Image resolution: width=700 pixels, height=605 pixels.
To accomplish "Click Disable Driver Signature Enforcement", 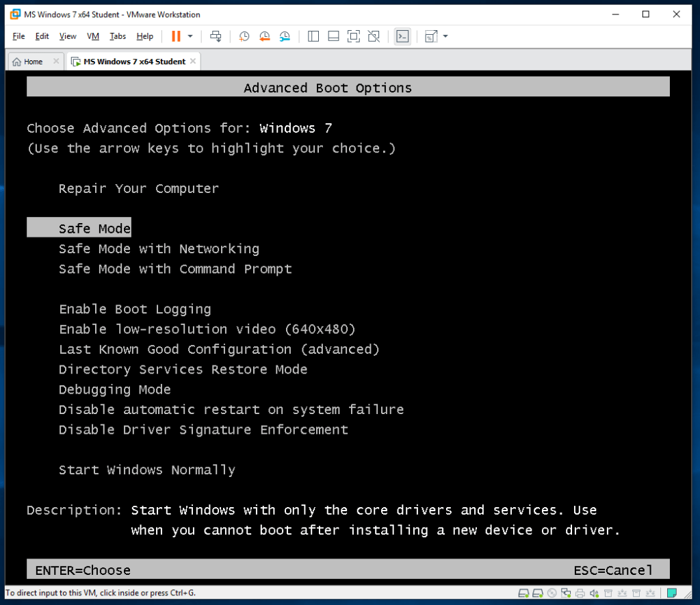I will pyautogui.click(x=203, y=430).
